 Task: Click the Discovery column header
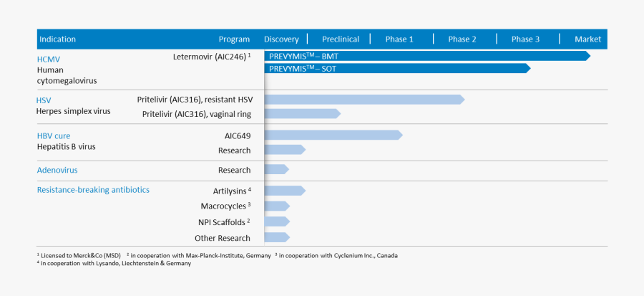(x=281, y=39)
